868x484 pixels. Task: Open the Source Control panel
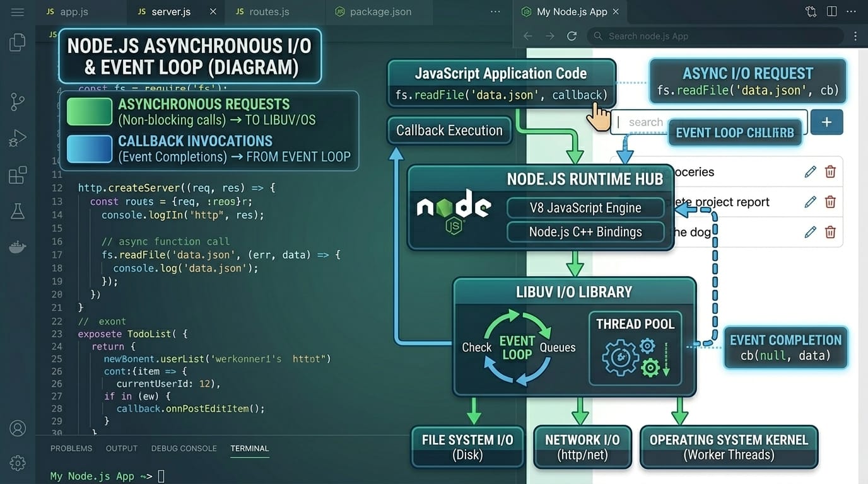click(x=17, y=101)
